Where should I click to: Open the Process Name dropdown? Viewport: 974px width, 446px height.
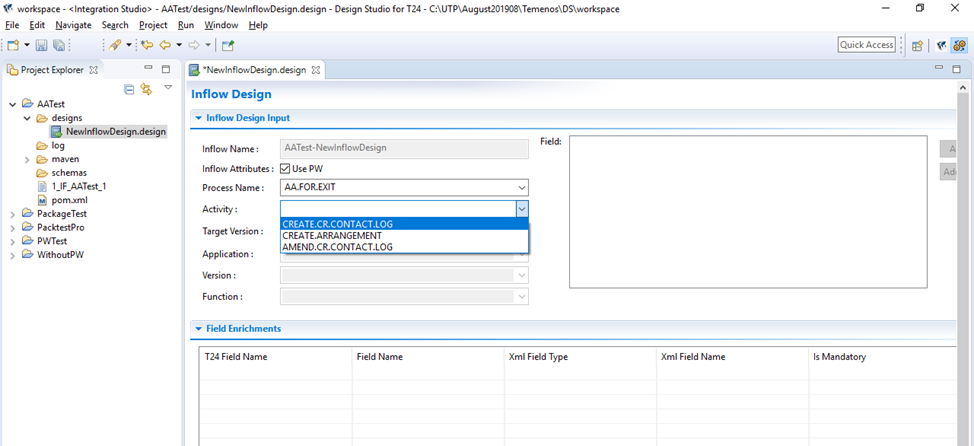[521, 188]
